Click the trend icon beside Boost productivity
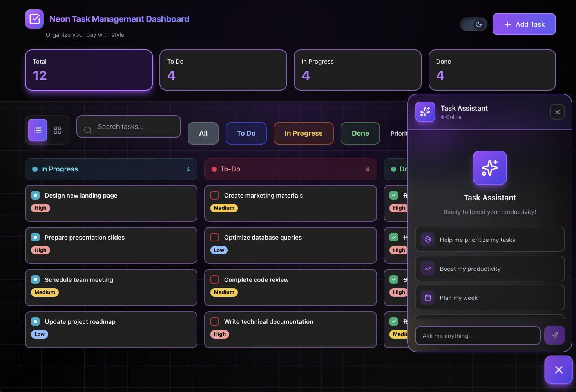The height and width of the screenshot is (392, 576). (x=428, y=269)
